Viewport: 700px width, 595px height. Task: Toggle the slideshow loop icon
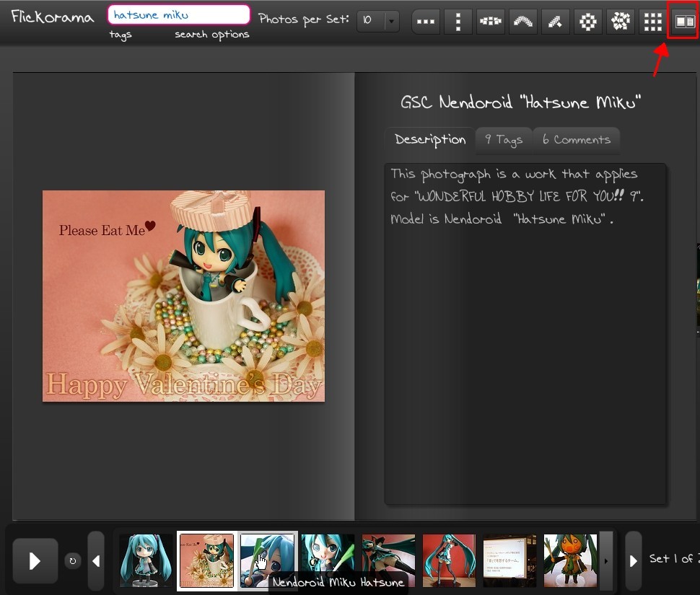73,560
